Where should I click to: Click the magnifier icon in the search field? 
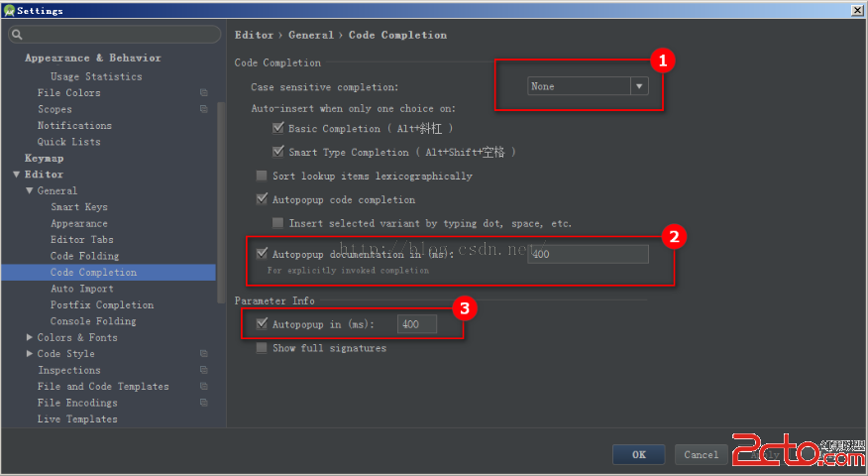(16, 35)
